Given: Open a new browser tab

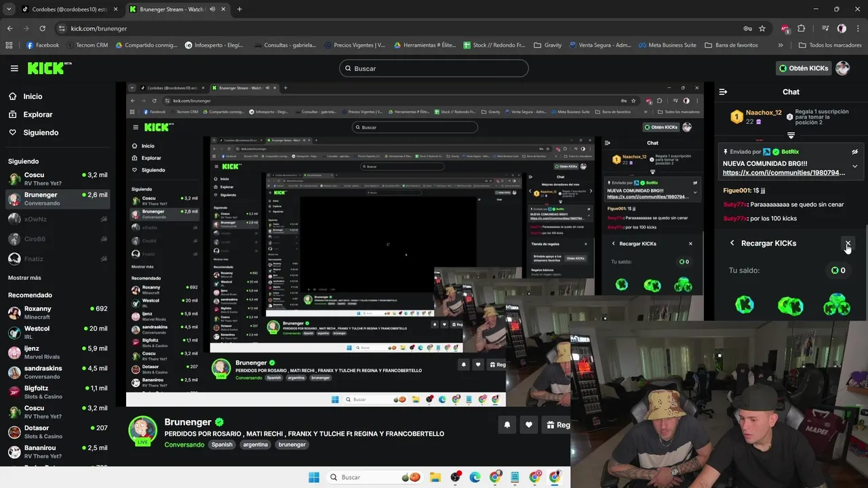Looking at the screenshot, I should coord(239,9).
